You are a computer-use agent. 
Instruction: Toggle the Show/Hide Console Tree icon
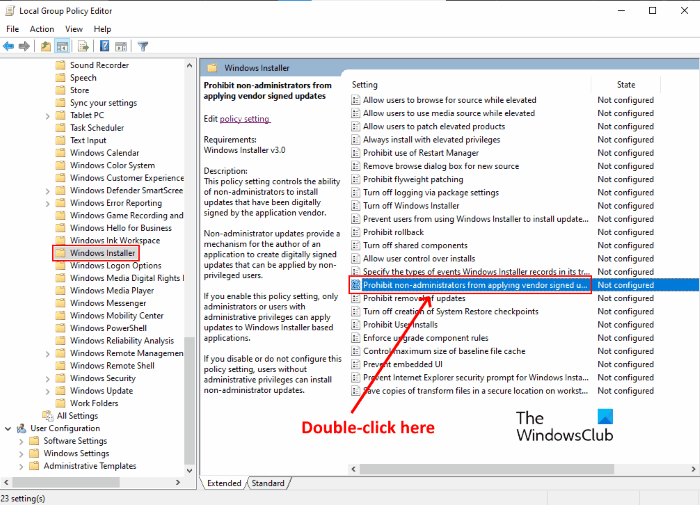point(62,46)
